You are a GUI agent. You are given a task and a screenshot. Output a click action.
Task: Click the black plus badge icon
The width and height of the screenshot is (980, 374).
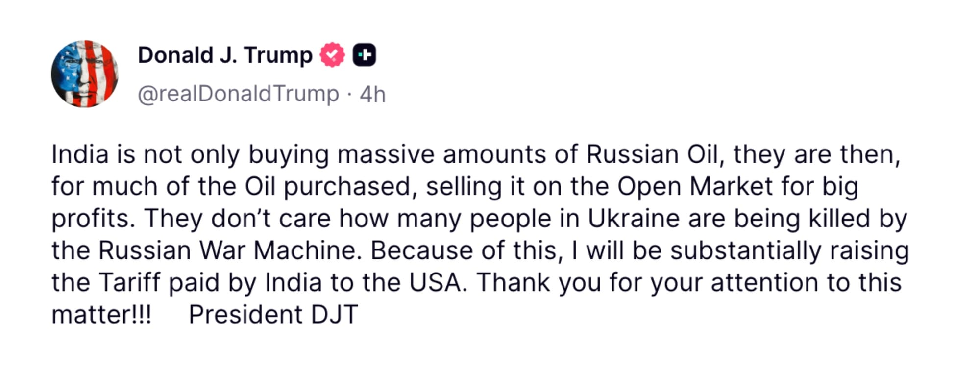tap(365, 54)
